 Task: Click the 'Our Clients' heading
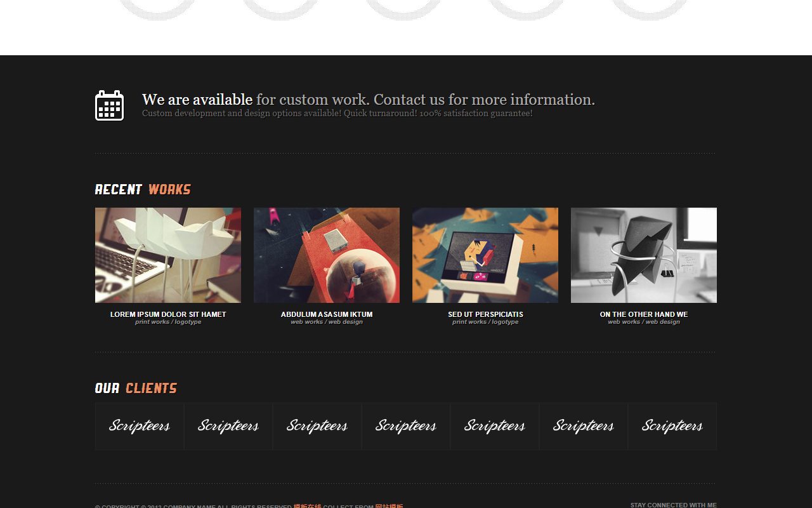pos(136,388)
